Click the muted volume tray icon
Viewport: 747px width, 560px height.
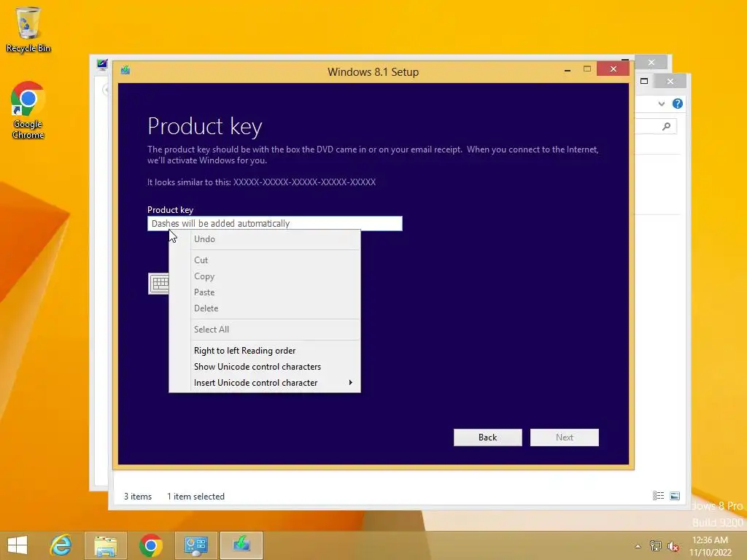click(x=673, y=546)
